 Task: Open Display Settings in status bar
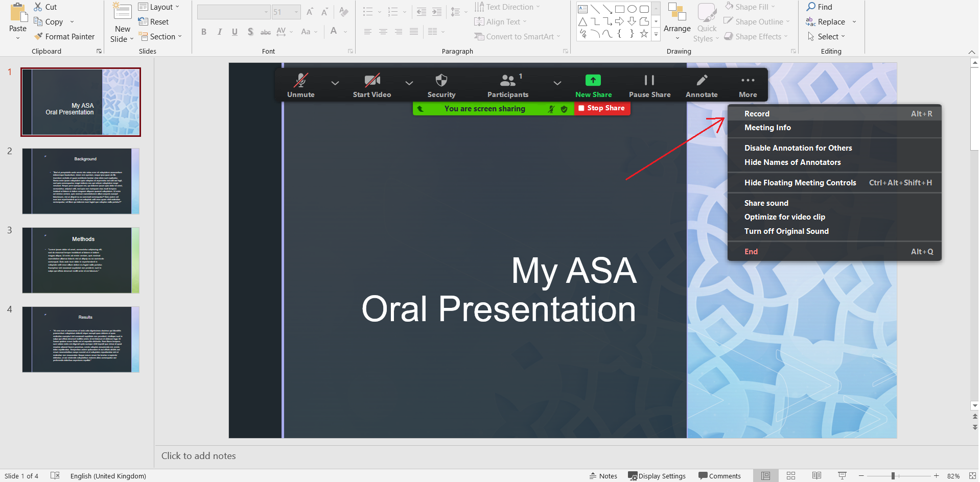(657, 476)
